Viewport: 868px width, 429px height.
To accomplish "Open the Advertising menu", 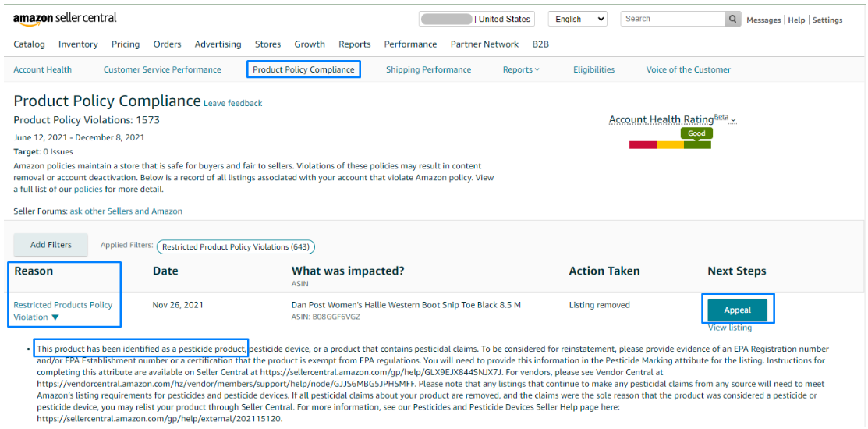I will [218, 44].
